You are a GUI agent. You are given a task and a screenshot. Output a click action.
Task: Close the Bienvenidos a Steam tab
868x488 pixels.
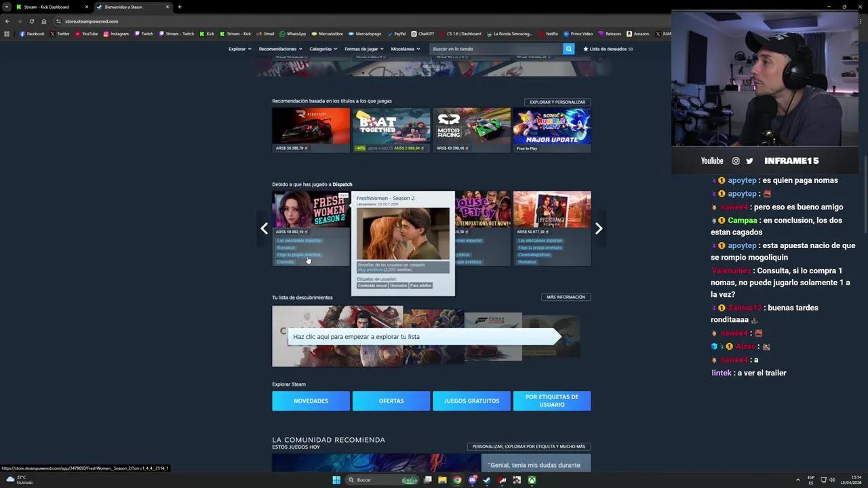[167, 7]
